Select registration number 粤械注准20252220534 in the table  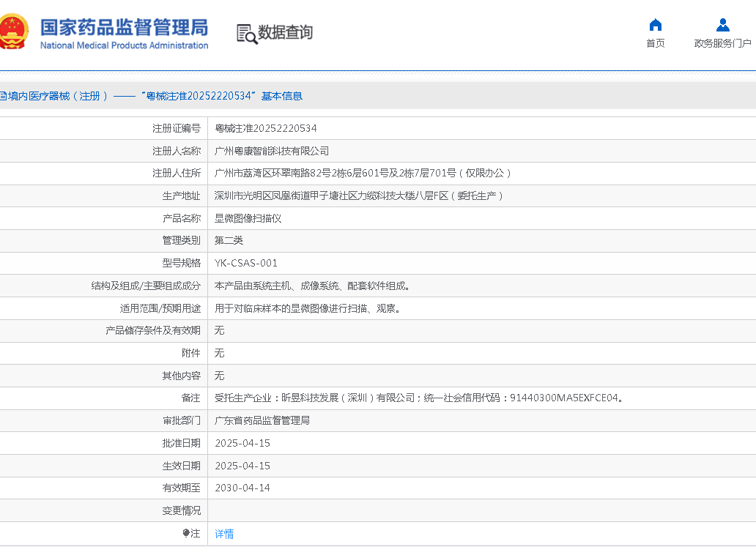coord(266,128)
